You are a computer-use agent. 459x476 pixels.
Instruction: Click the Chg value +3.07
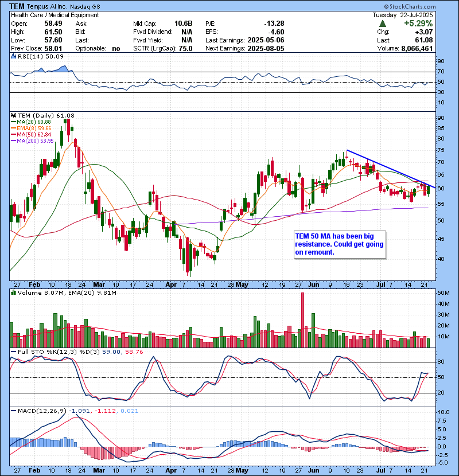pos(425,32)
